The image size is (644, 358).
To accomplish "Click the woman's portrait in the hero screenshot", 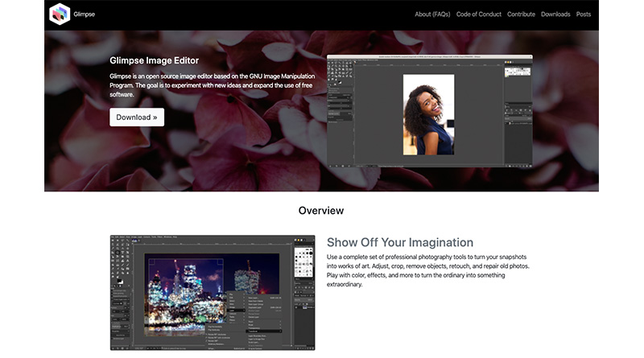I will click(x=428, y=113).
